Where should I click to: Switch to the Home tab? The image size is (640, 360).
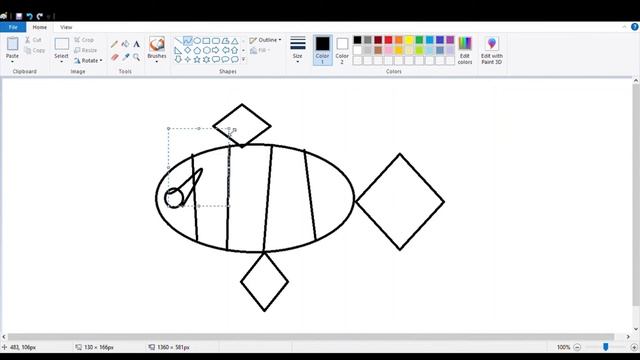40,27
